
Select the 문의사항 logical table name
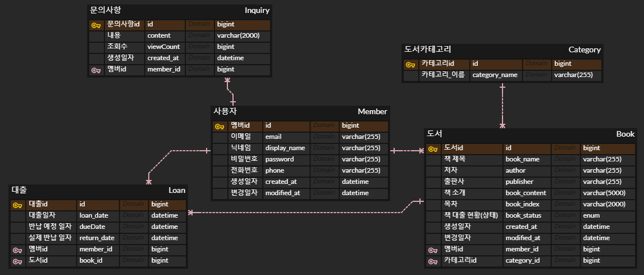coord(106,10)
